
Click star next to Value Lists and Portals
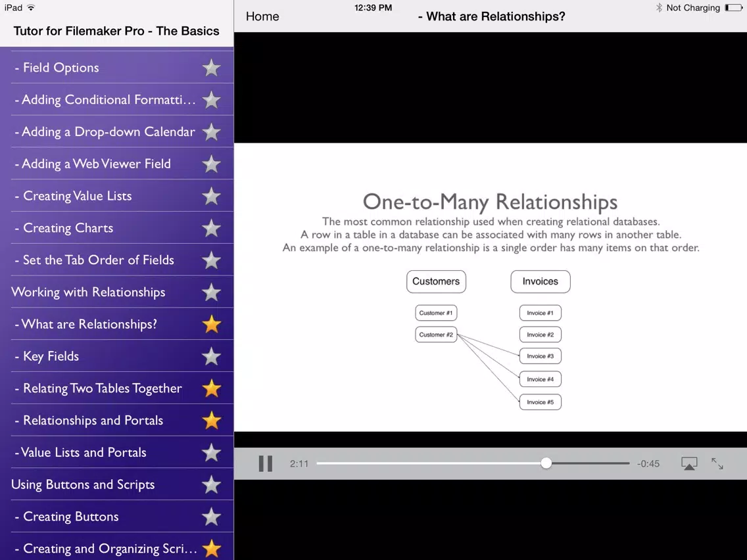pyautogui.click(x=211, y=452)
